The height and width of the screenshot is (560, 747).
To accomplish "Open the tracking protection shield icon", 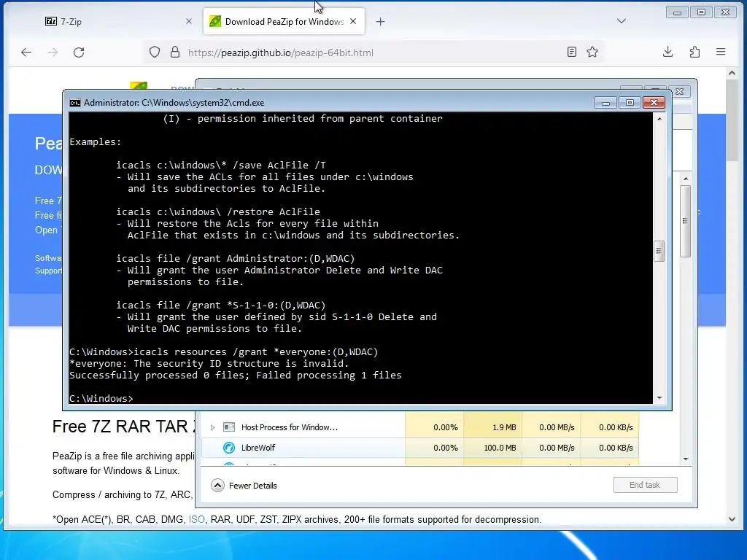I will coord(155,52).
